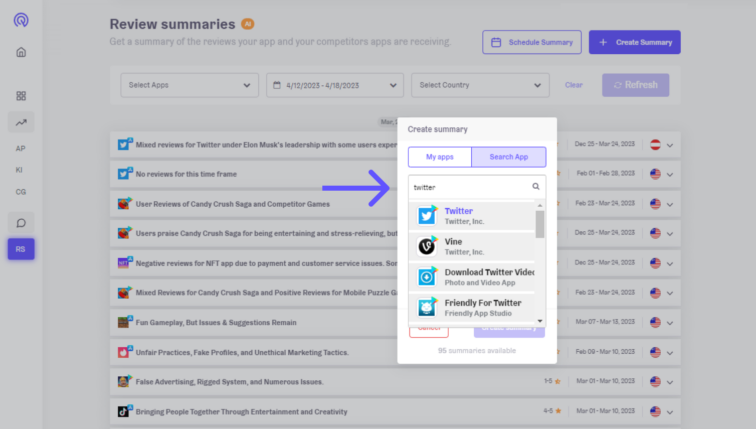Expand the Bringing People Together row chevron
This screenshot has width=756, height=429.
[670, 412]
